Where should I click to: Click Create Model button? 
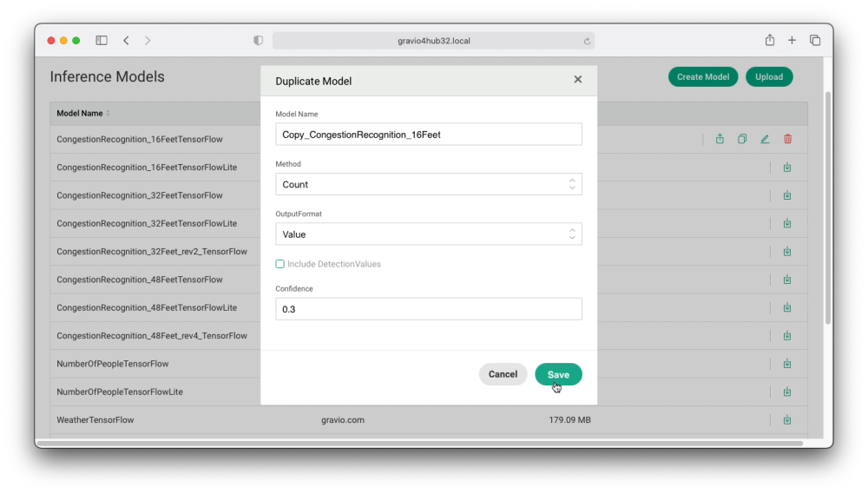coord(703,77)
